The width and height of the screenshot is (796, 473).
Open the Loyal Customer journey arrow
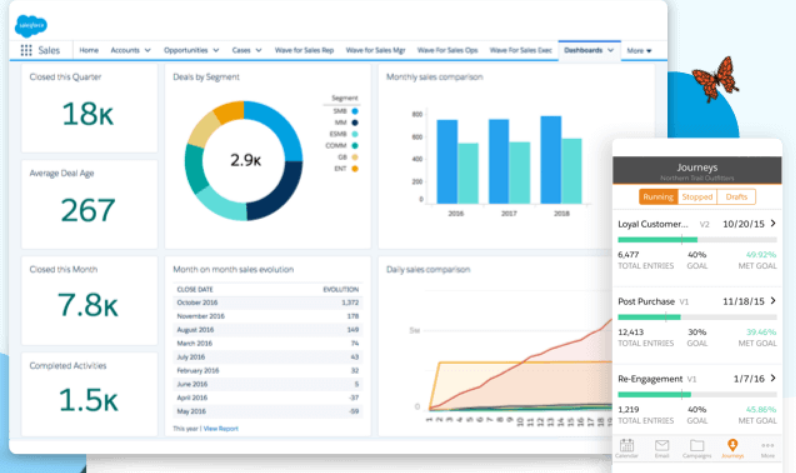[773, 223]
